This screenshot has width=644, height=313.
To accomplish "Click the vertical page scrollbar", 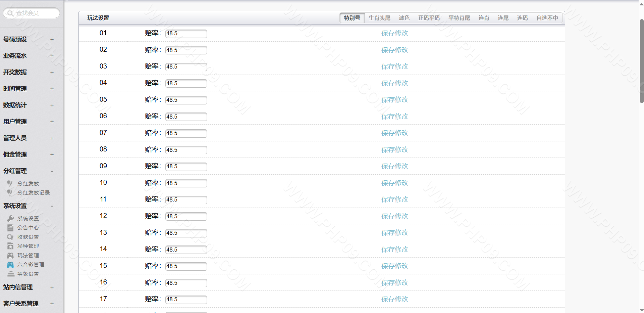I will point(641,60).
